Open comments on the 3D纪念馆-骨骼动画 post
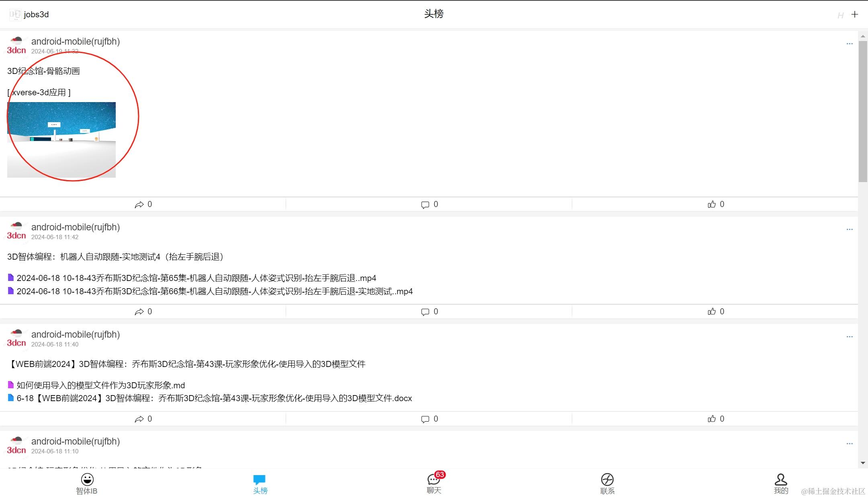Screen dimensions: 868x498 425,205
